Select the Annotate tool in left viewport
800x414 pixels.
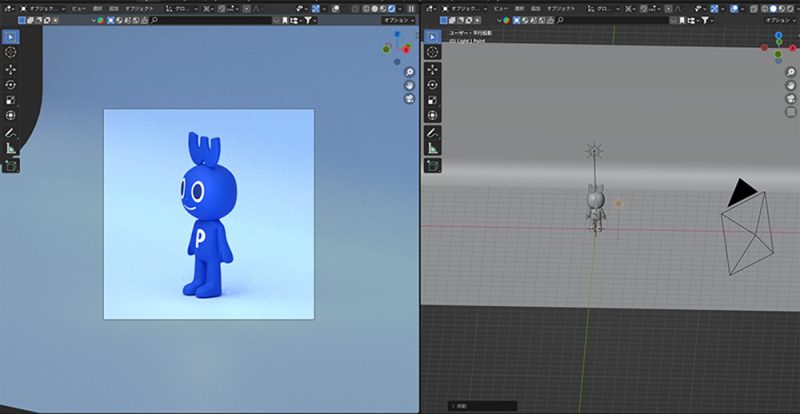click(x=11, y=133)
